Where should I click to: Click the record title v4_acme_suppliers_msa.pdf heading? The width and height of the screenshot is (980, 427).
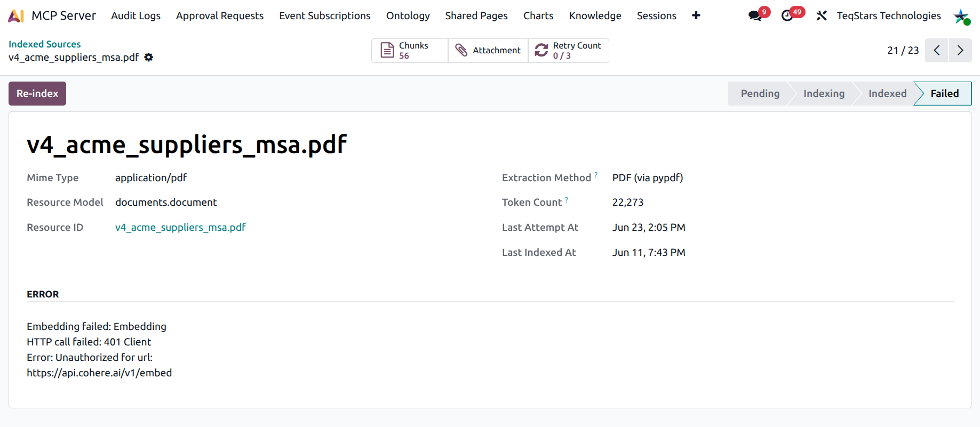[187, 144]
